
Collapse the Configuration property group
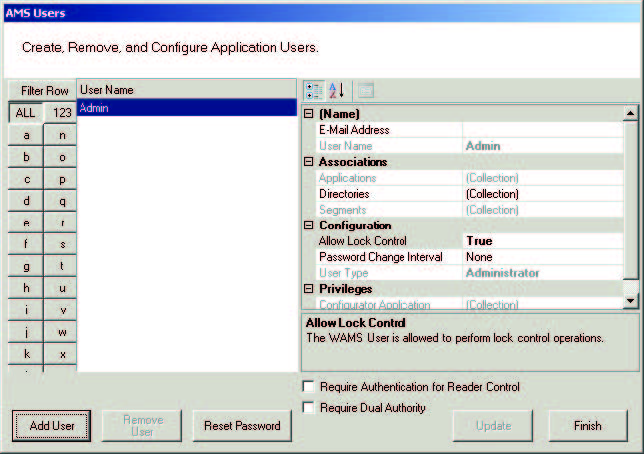309,226
